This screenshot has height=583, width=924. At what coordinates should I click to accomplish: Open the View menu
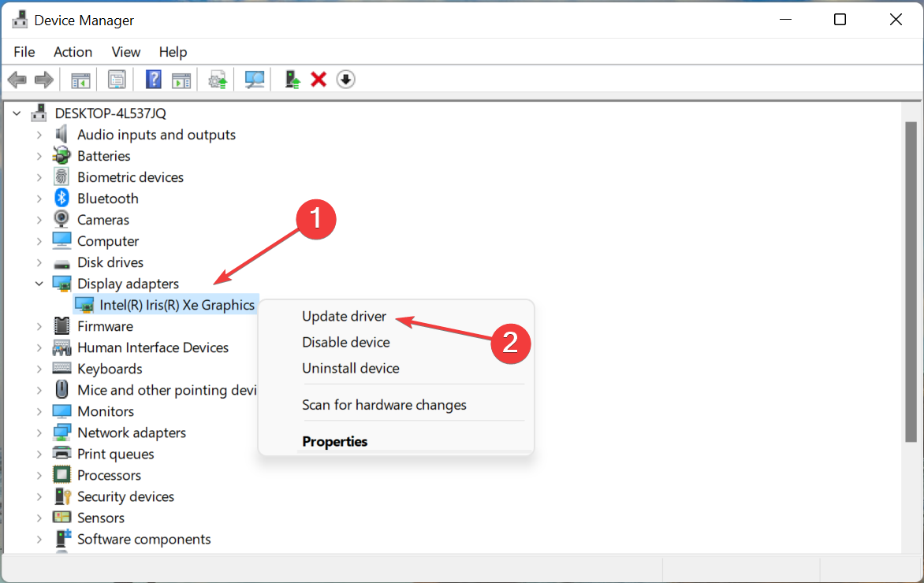[125, 52]
